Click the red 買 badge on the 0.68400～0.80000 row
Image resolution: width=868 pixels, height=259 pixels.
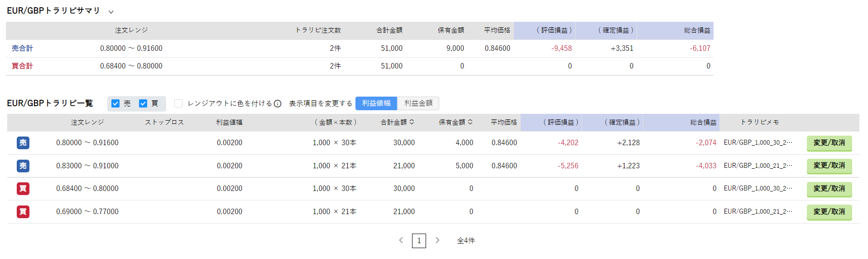pos(23,189)
